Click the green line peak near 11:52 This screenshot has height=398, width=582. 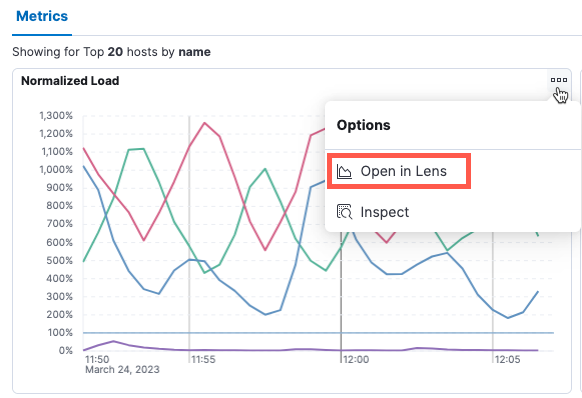tap(136, 149)
